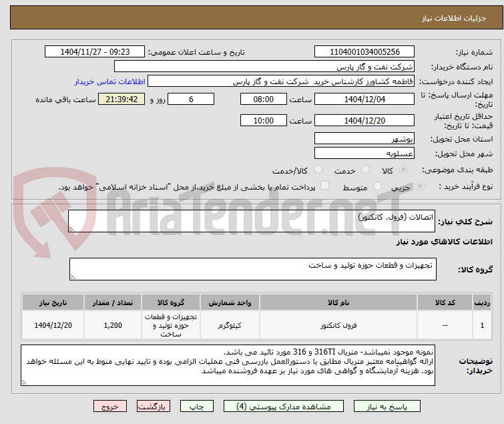The width and height of the screenshot is (504, 424).
Task: Click the price validity date 1404/12/20 field
Action: [364, 121]
